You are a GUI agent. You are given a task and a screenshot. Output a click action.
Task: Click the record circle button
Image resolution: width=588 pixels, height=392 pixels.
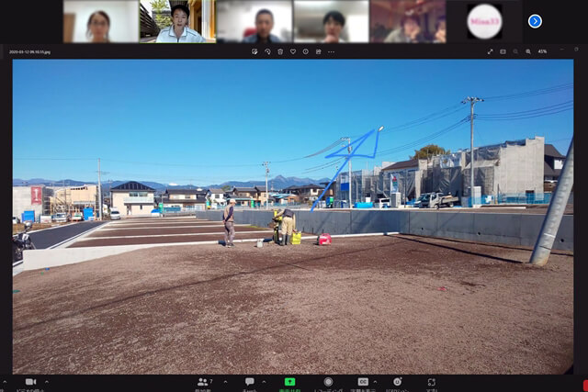pyautogui.click(x=328, y=382)
